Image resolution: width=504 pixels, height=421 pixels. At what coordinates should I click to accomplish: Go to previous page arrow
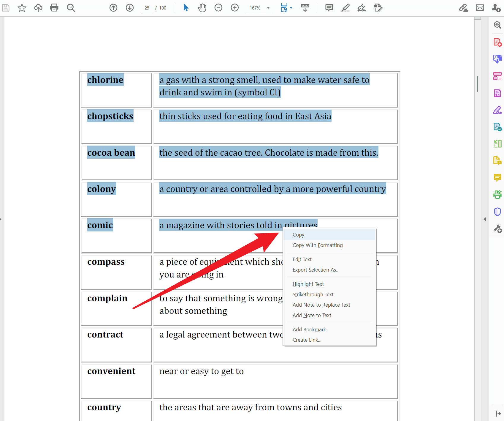coord(113,8)
